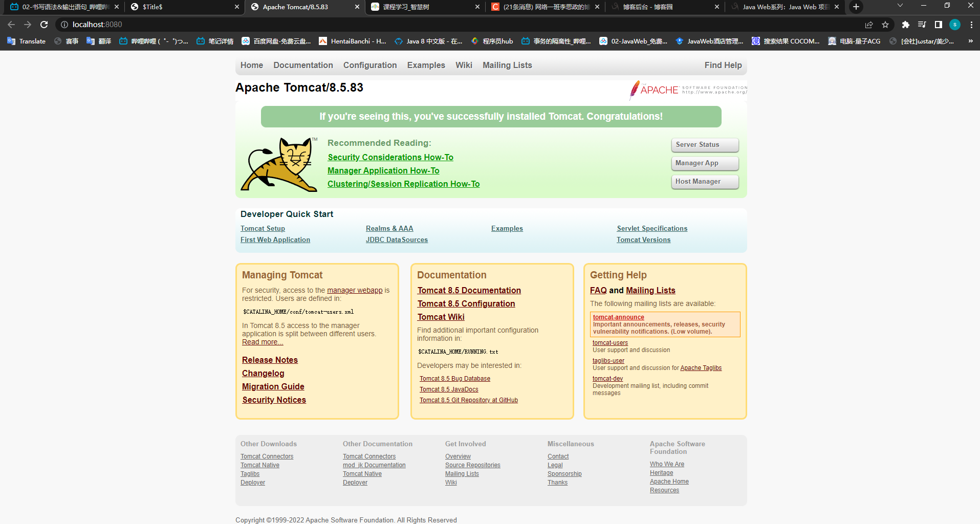Reload the localhost page
Viewport: 980px width, 524px height.
coord(44,25)
